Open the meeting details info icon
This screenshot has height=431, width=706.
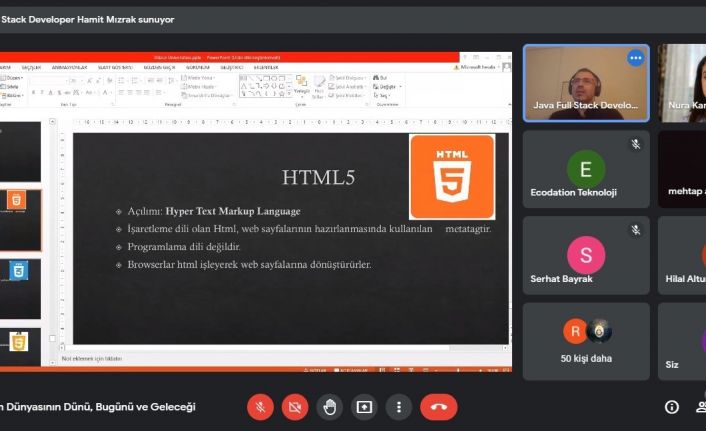click(672, 407)
